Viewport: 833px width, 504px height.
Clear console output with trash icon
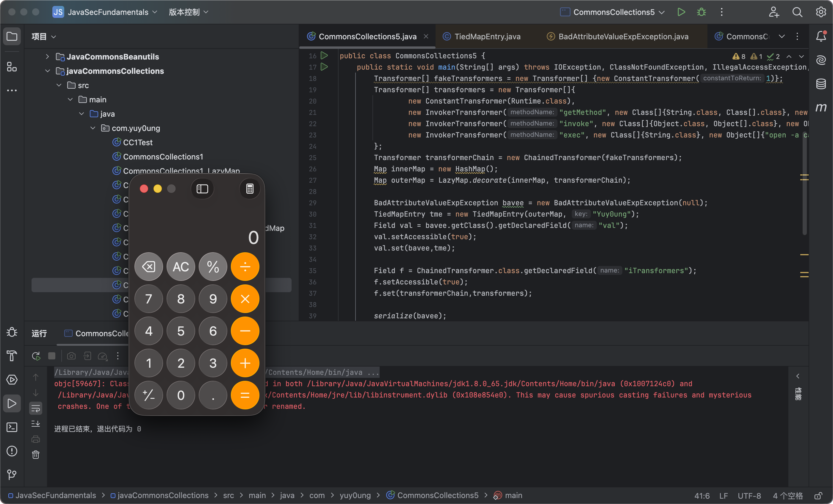(36, 455)
